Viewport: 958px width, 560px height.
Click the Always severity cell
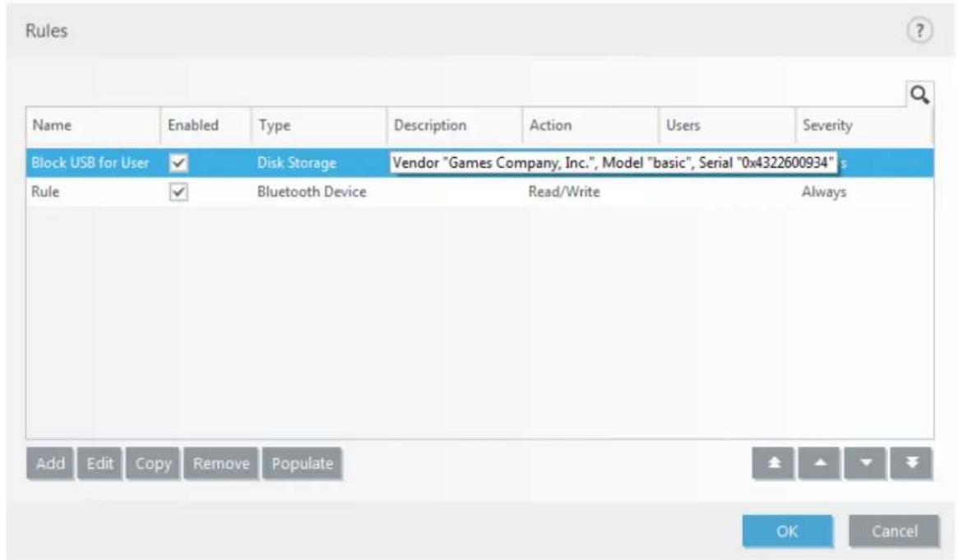point(824,192)
